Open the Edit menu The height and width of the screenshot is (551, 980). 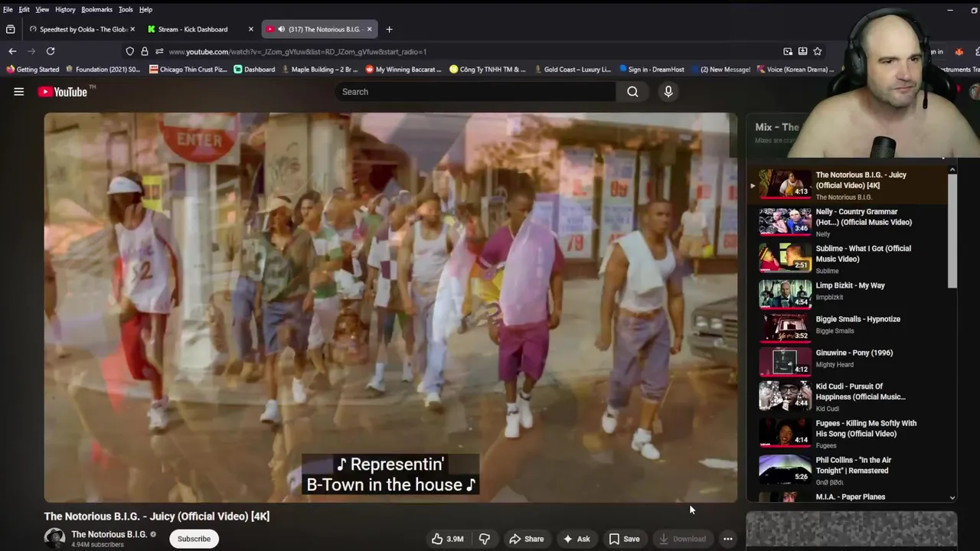click(x=24, y=9)
